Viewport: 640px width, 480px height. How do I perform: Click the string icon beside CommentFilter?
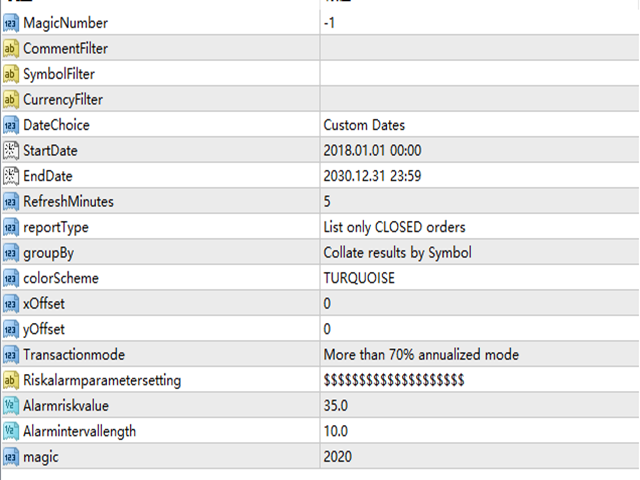point(11,49)
